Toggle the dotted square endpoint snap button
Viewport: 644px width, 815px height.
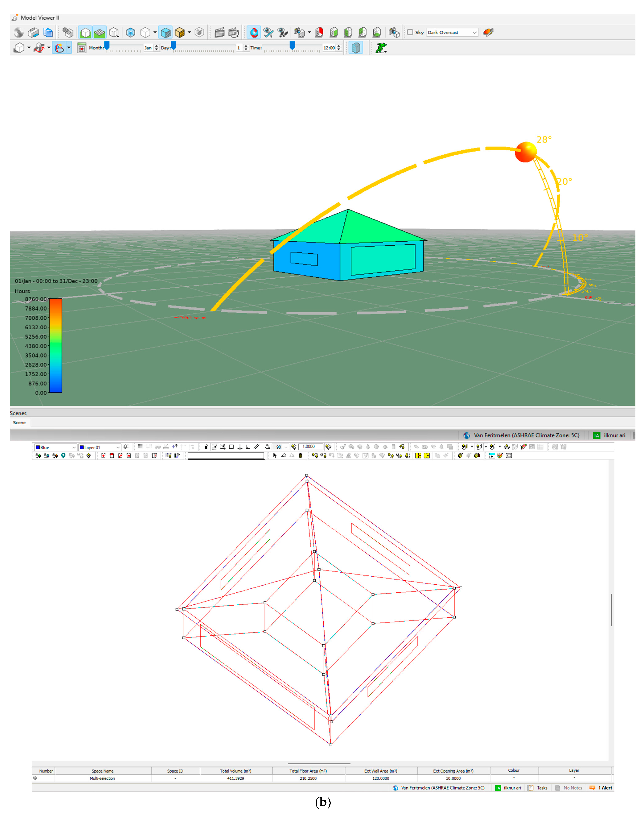coord(215,447)
